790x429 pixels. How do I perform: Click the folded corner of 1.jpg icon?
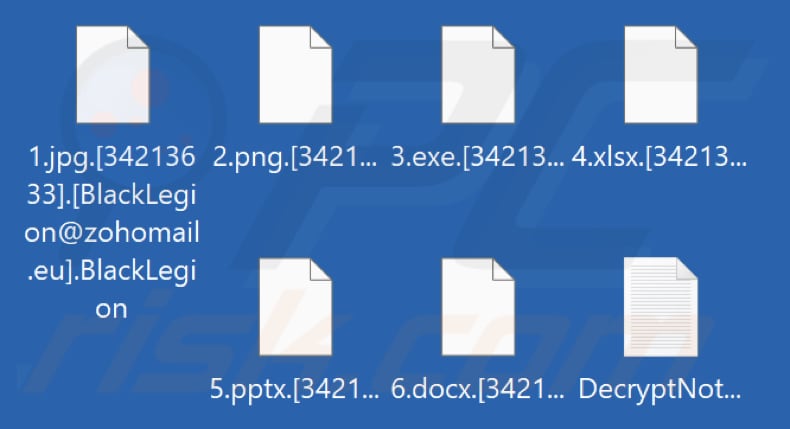tap(139, 37)
